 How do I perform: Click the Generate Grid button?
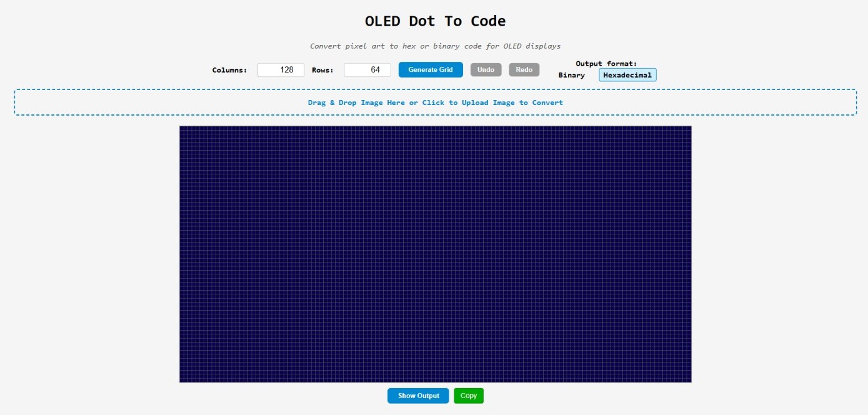coord(431,70)
